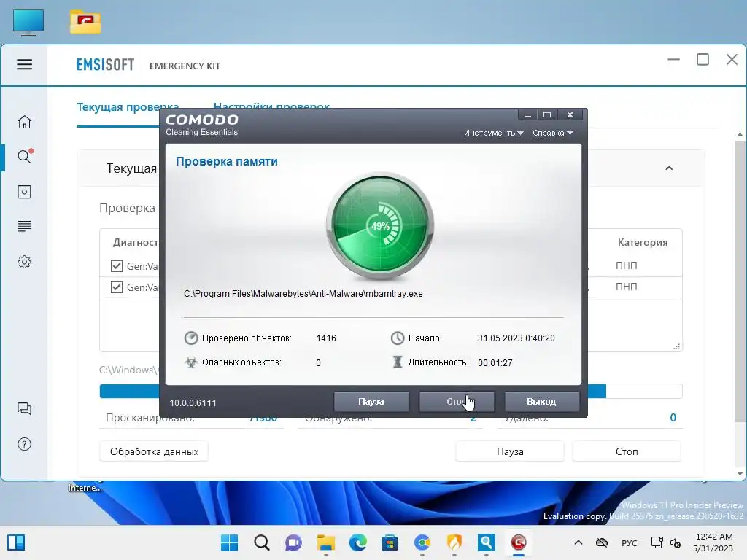
Task: Open the Emsisoft chat support icon
Action: click(24, 408)
